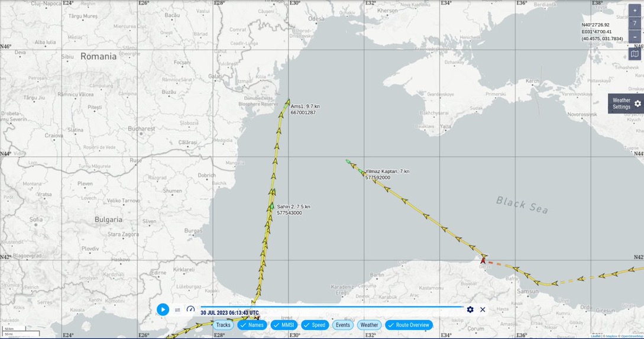Click the Burgas city label
Screen dimensions: 644x339
(x=193, y=231)
